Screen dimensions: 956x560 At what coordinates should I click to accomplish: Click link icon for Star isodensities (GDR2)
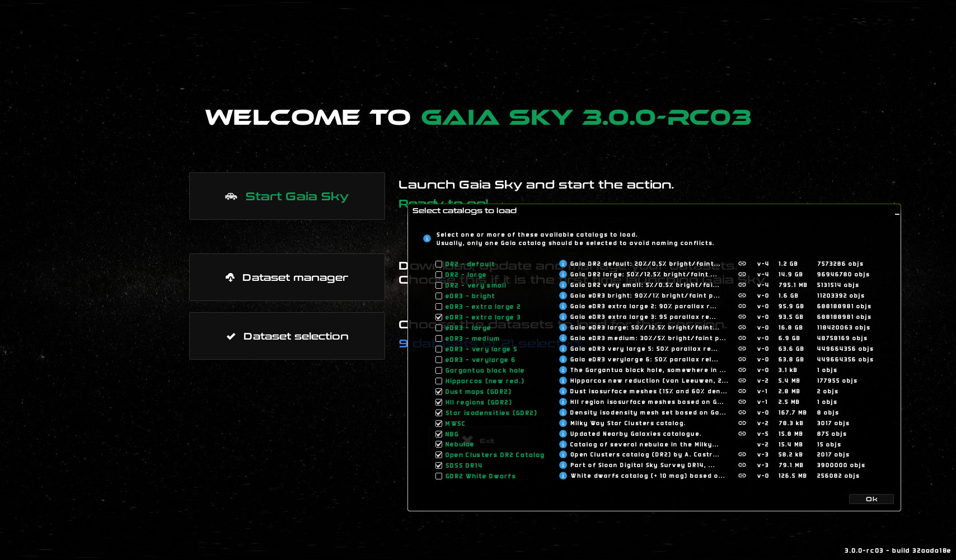coord(742,412)
